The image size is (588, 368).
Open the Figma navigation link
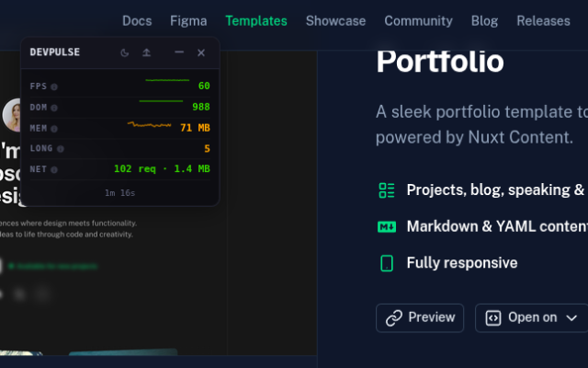[188, 21]
